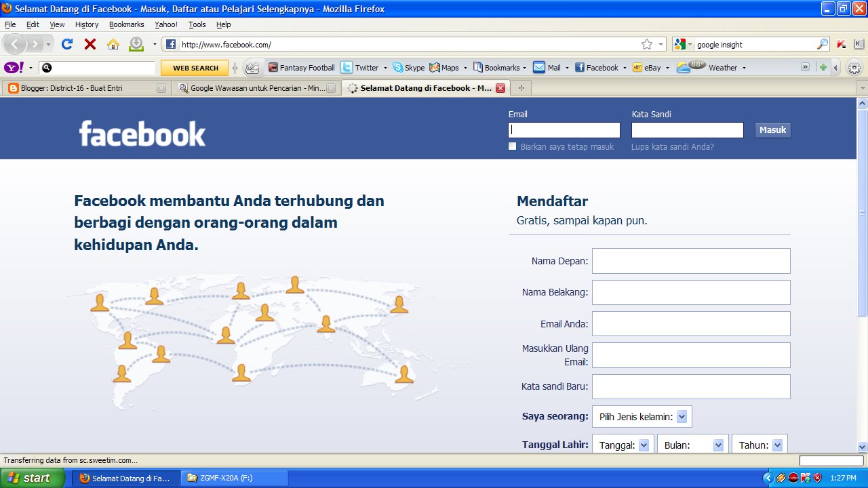Open the Skype toolbar shortcut
Image resolution: width=868 pixels, height=488 pixels.
click(x=409, y=67)
